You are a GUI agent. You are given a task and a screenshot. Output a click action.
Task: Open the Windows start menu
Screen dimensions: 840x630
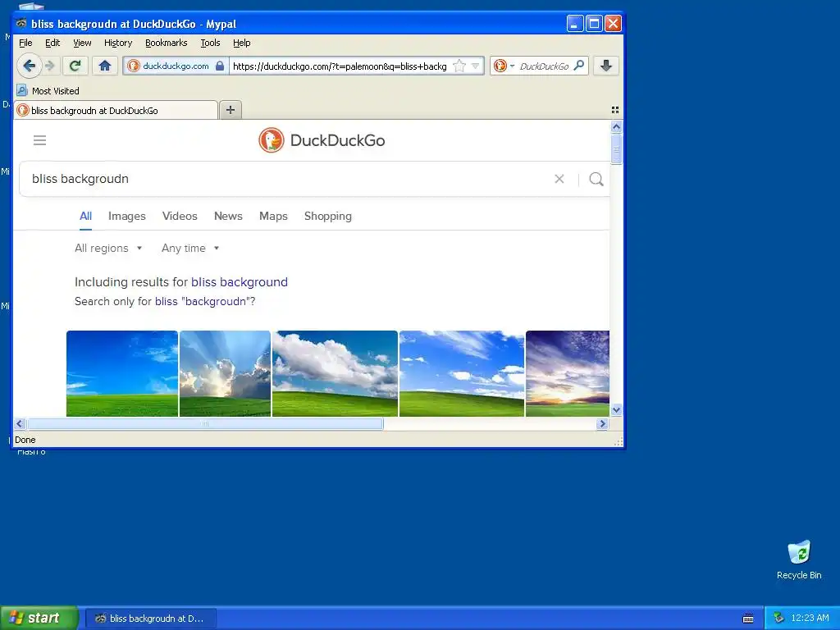pyautogui.click(x=39, y=618)
